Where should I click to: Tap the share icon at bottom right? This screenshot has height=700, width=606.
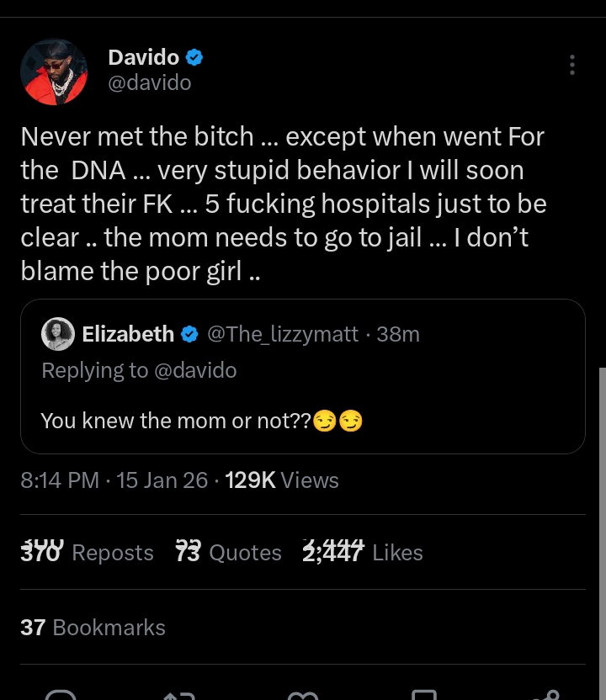(x=545, y=695)
